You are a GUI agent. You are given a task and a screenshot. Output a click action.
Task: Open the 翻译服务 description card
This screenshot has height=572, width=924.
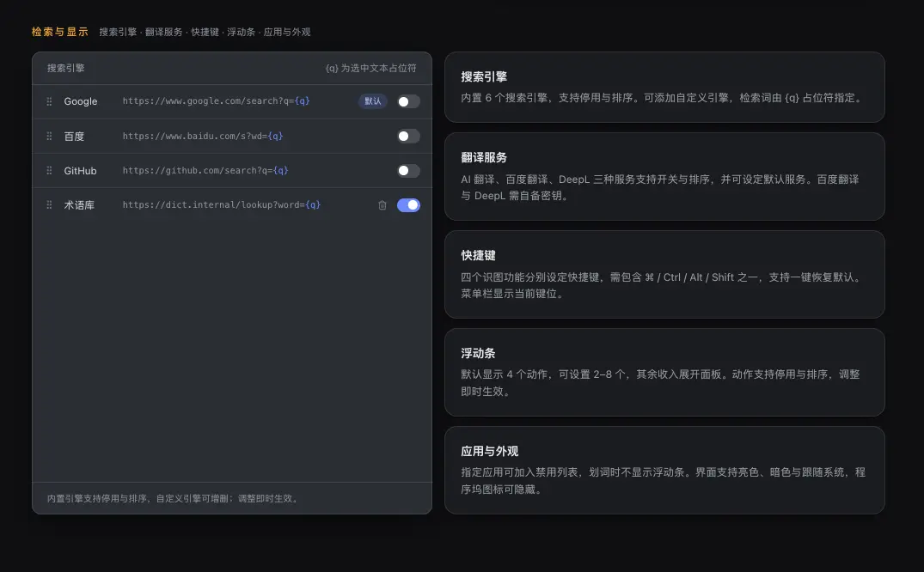click(664, 176)
